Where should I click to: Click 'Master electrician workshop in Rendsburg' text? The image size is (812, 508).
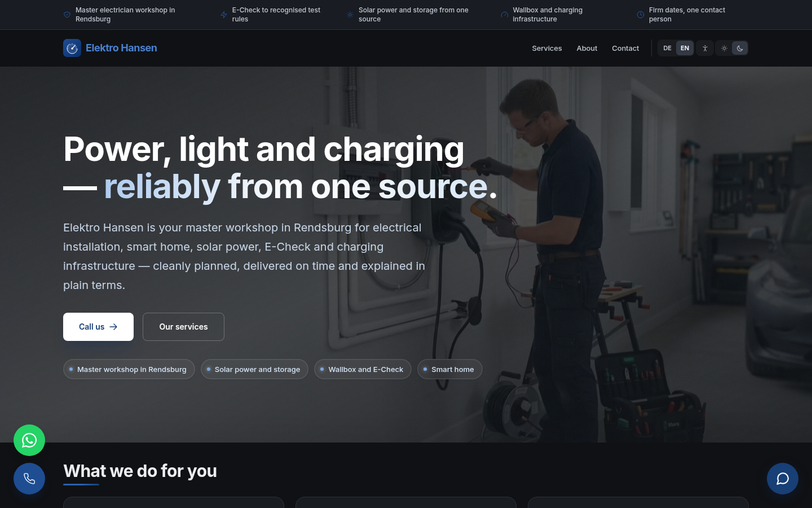(x=125, y=15)
